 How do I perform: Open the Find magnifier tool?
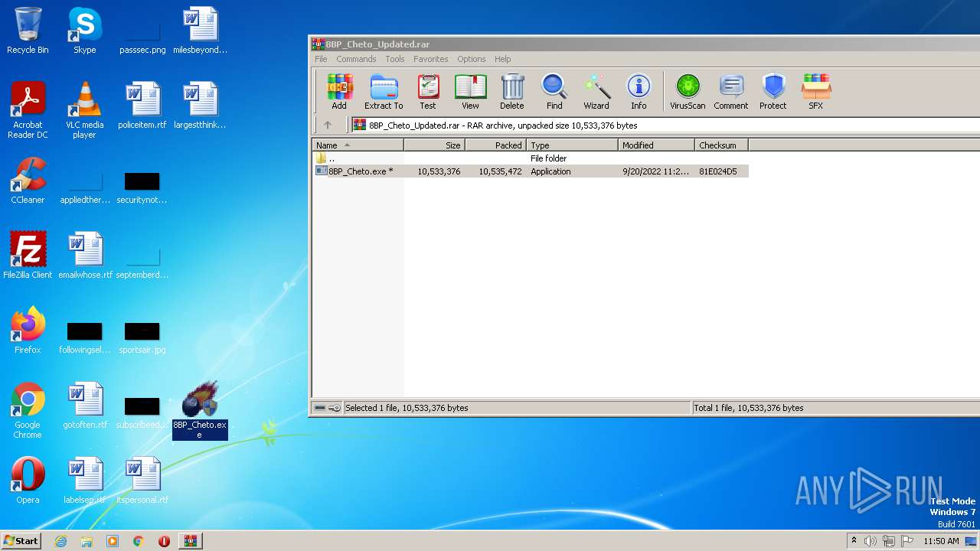pyautogui.click(x=554, y=92)
